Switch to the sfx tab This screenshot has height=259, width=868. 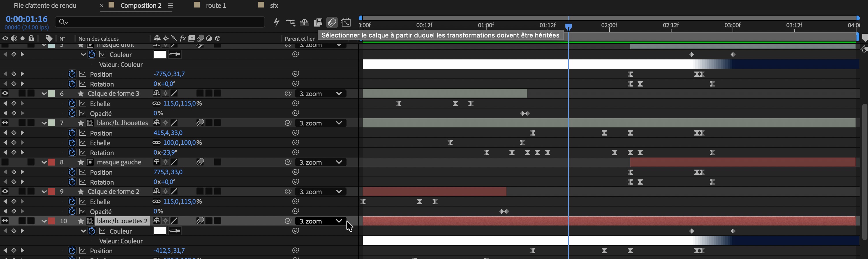[274, 5]
